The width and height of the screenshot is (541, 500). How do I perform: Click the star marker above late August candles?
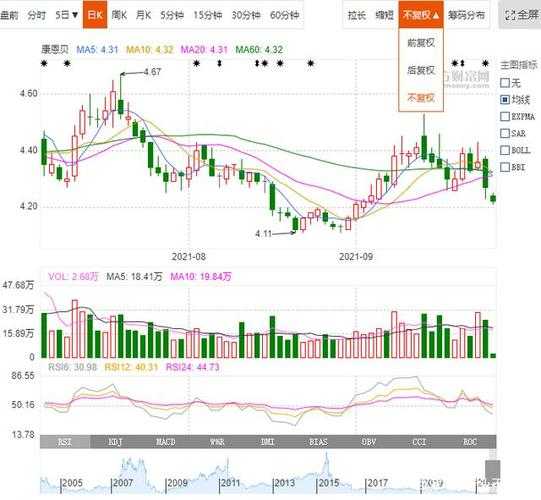pyautogui.click(x=311, y=63)
